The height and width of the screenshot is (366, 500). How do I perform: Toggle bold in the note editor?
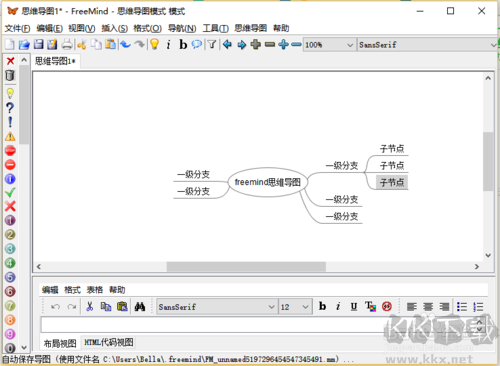click(x=322, y=306)
